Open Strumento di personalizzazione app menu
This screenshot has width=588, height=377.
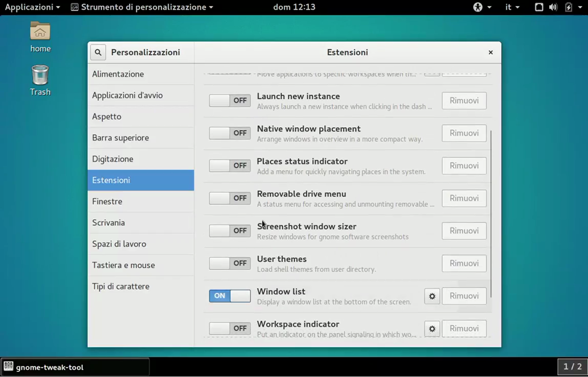pyautogui.click(x=142, y=7)
